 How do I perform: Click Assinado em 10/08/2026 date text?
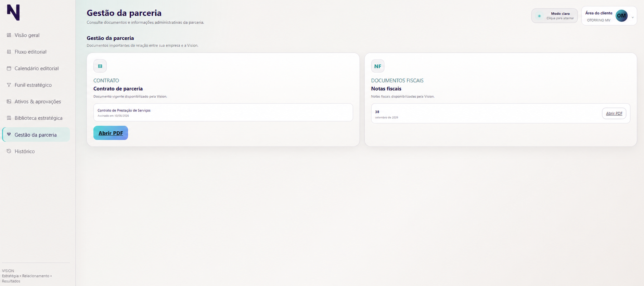click(113, 116)
